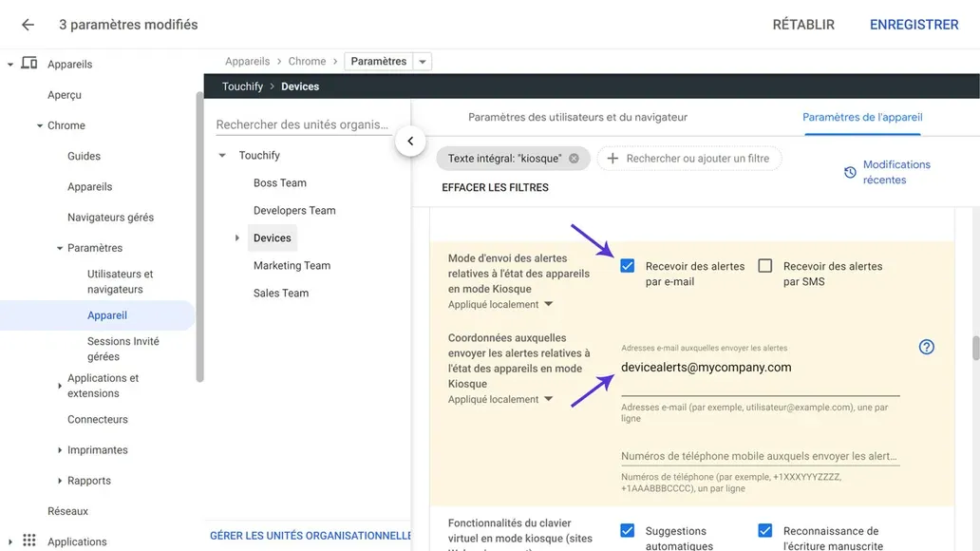Collapse the organizational units panel
Screen dimensions: 980x551
click(x=410, y=140)
